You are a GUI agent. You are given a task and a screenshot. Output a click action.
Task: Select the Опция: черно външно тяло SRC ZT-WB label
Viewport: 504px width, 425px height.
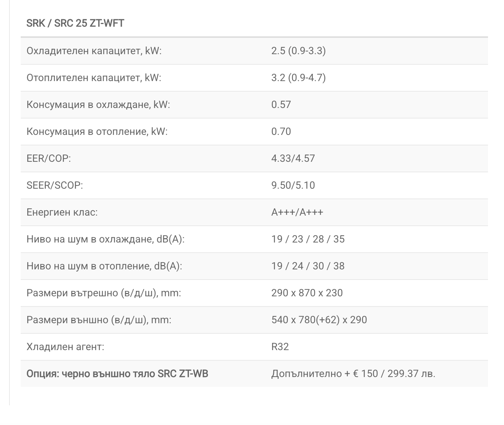(x=117, y=373)
